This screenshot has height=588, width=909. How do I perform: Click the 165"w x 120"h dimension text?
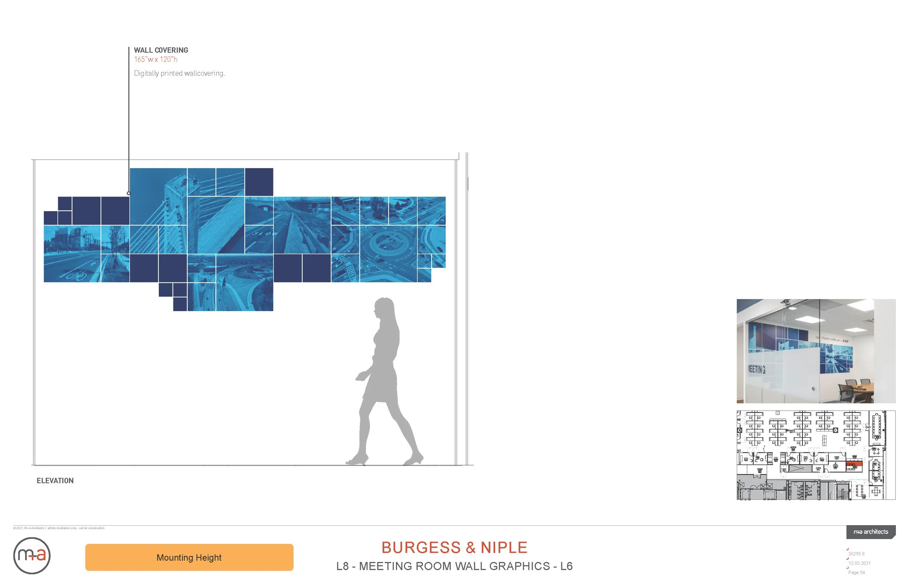[156, 60]
